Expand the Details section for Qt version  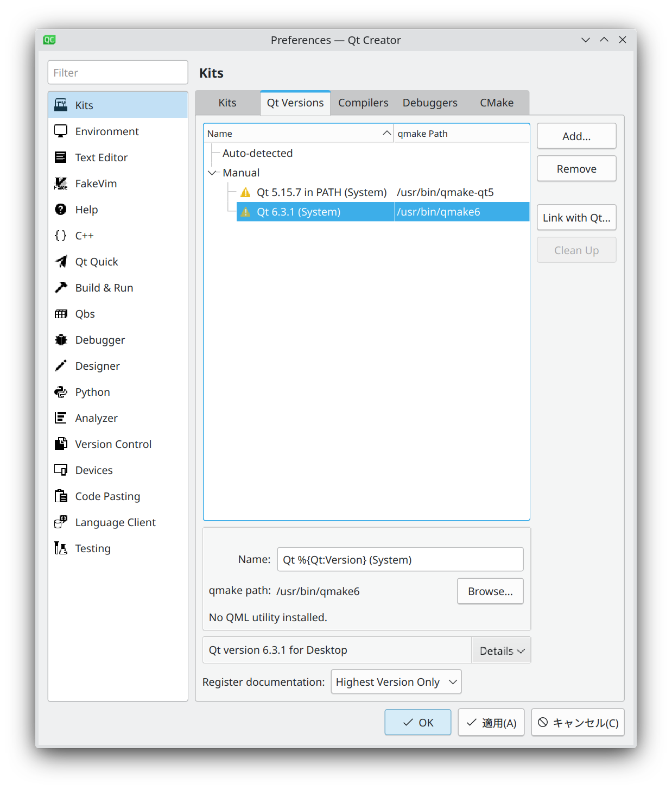tap(502, 650)
